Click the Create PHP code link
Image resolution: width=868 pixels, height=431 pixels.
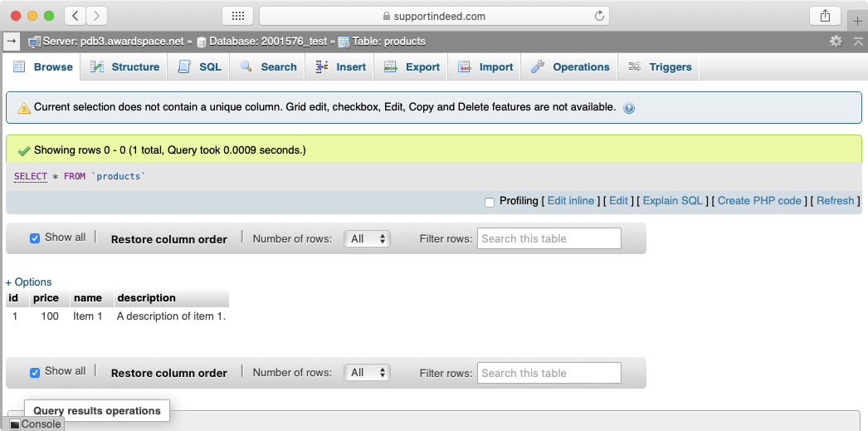(759, 201)
